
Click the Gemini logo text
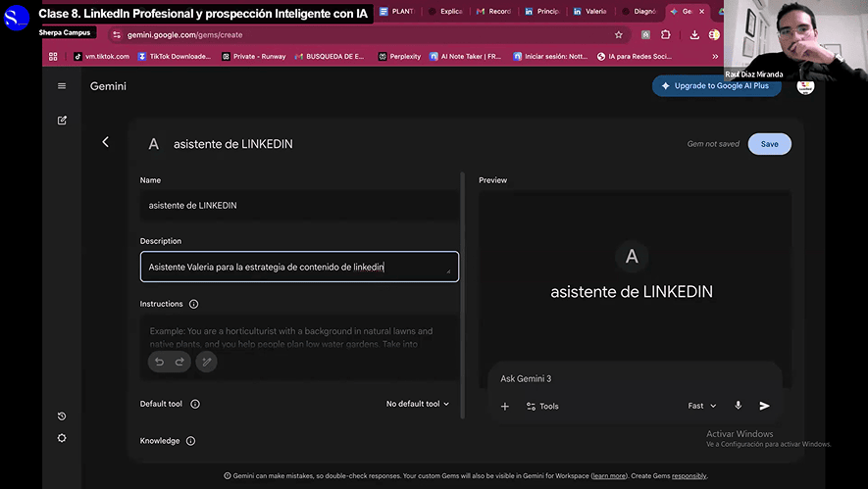pos(108,86)
